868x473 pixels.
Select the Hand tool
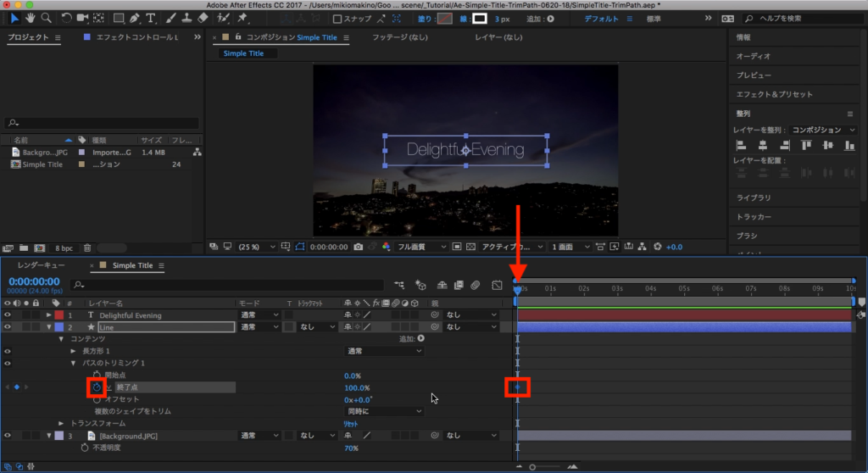click(29, 18)
